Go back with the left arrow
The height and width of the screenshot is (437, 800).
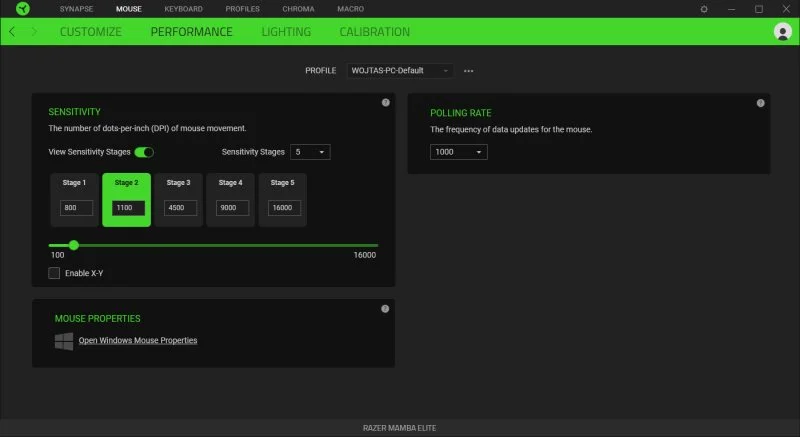coord(12,32)
